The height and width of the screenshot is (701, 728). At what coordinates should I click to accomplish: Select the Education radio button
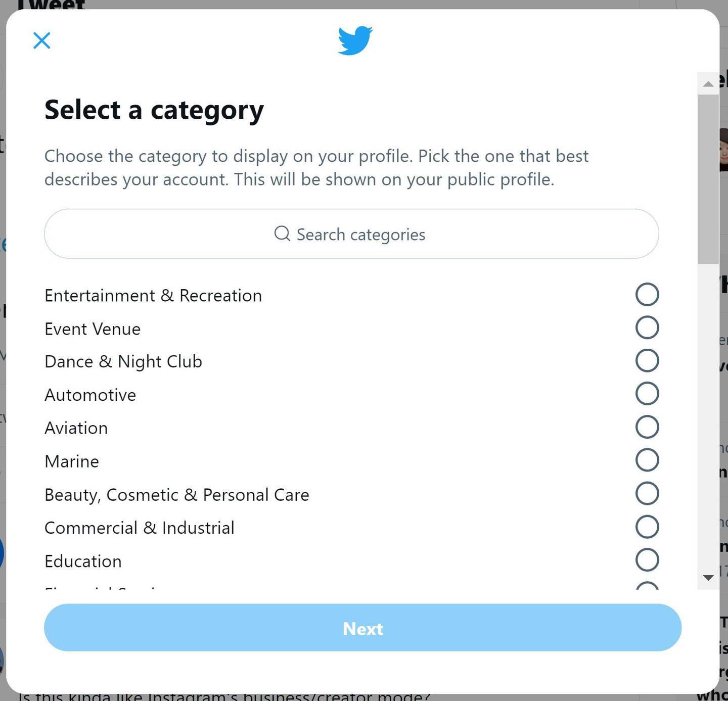(x=647, y=560)
